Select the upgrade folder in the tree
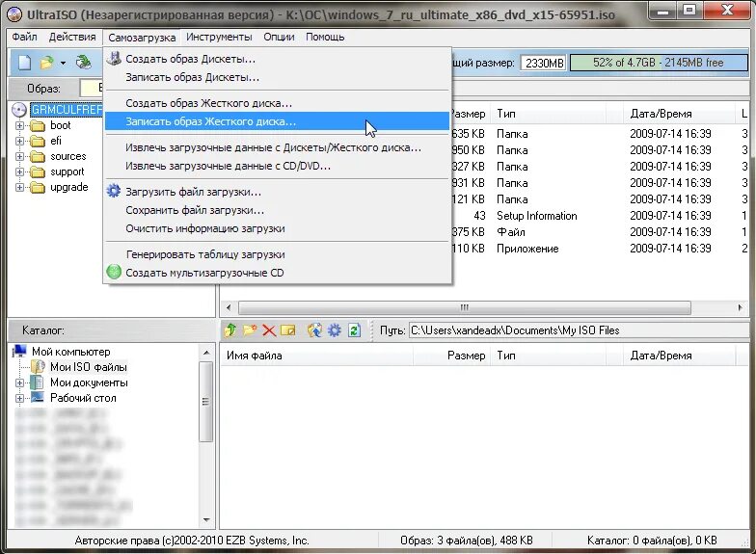 coord(69,187)
